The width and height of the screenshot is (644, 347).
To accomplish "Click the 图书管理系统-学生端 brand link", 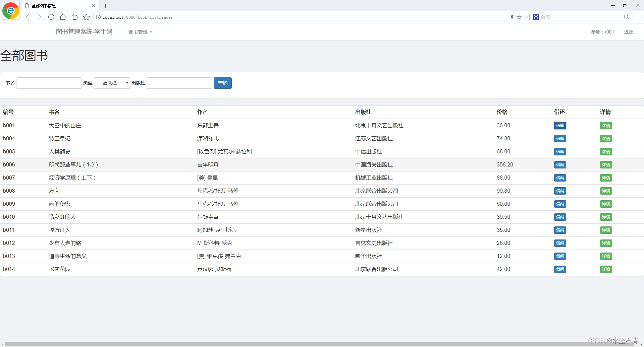I will click(84, 32).
